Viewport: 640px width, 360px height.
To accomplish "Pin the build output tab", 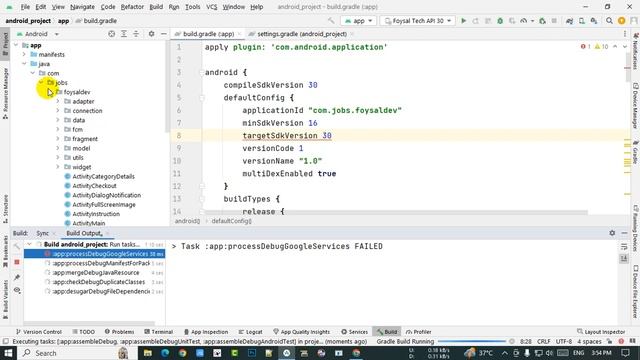I will pos(17,278).
